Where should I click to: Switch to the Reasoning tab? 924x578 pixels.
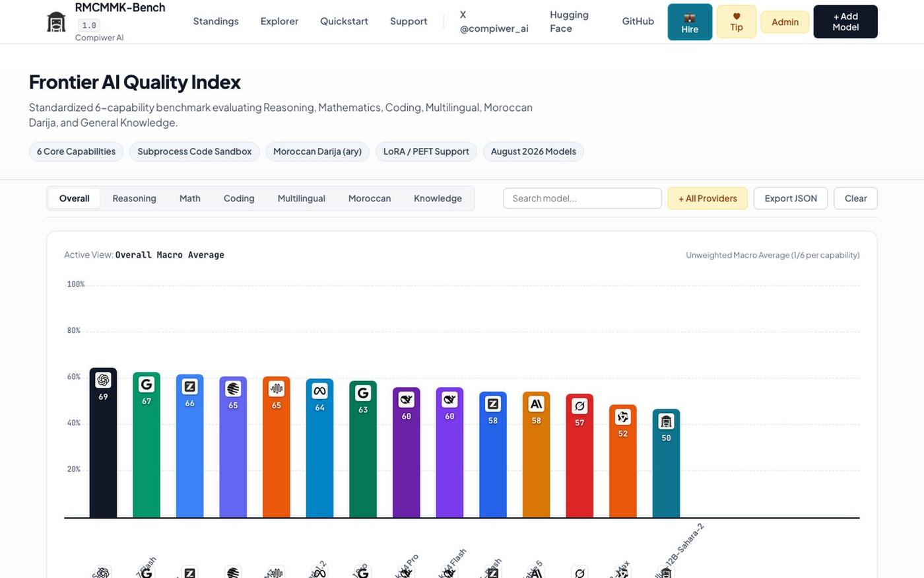135,198
